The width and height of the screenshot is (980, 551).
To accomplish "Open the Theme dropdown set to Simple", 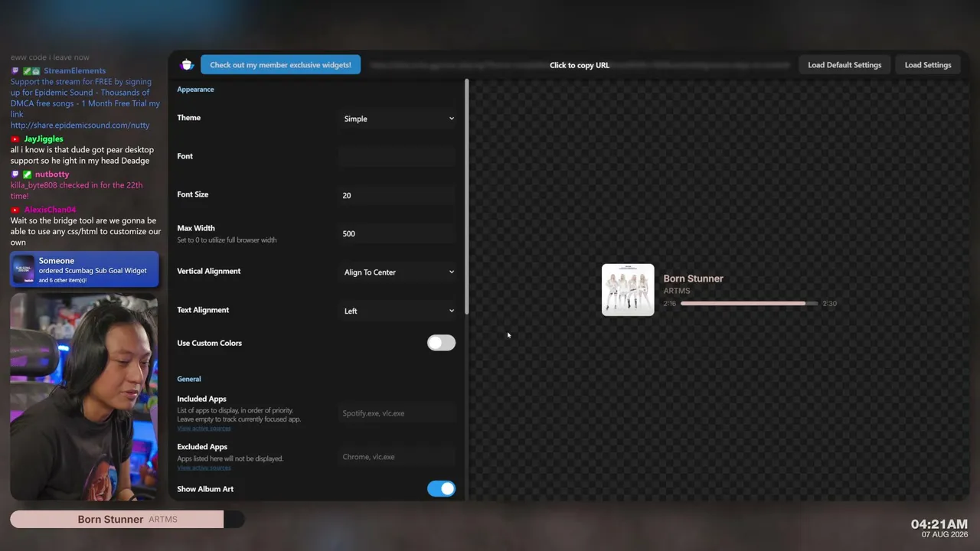I will click(x=398, y=119).
